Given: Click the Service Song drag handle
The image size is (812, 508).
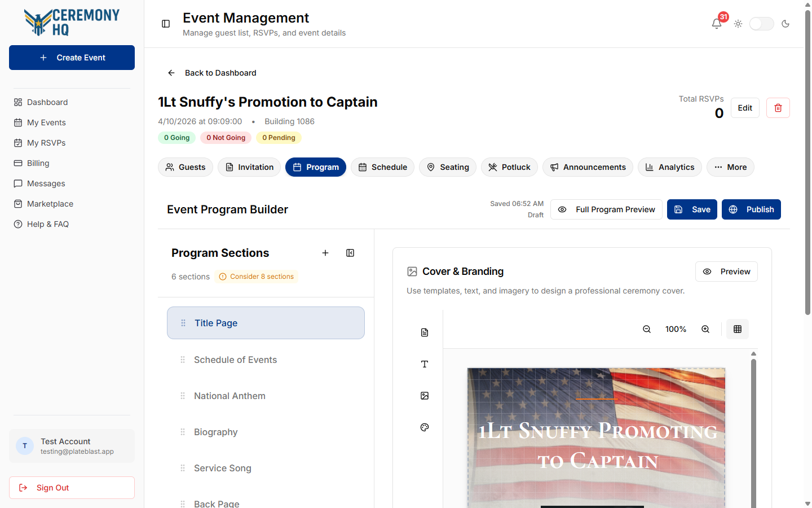Looking at the screenshot, I should click(183, 468).
